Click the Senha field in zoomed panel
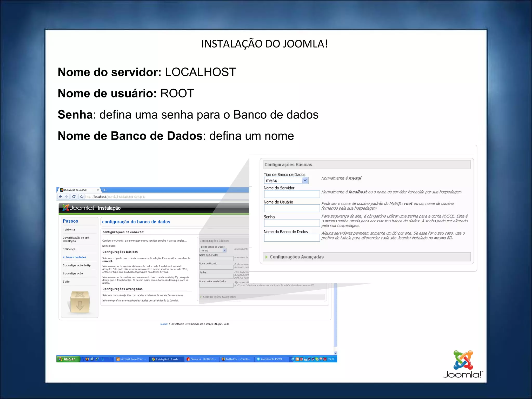532x399 pixels. tap(292, 223)
